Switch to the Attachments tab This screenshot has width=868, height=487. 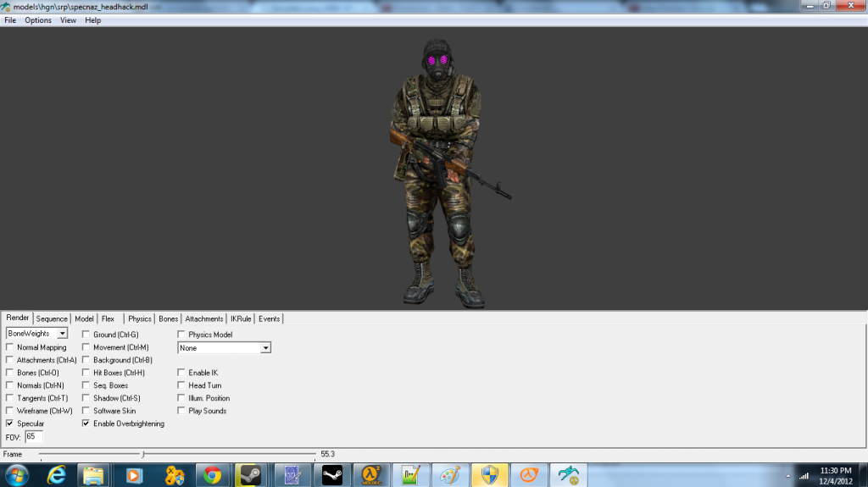tap(204, 318)
